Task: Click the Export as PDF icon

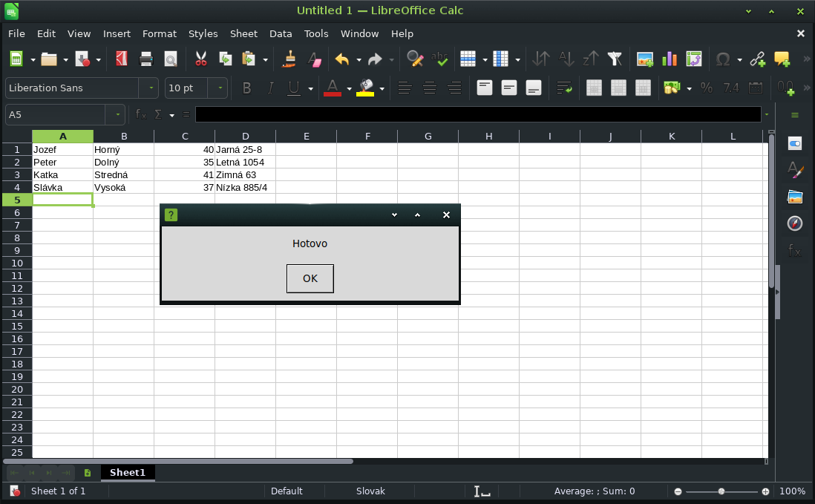Action: pos(121,59)
